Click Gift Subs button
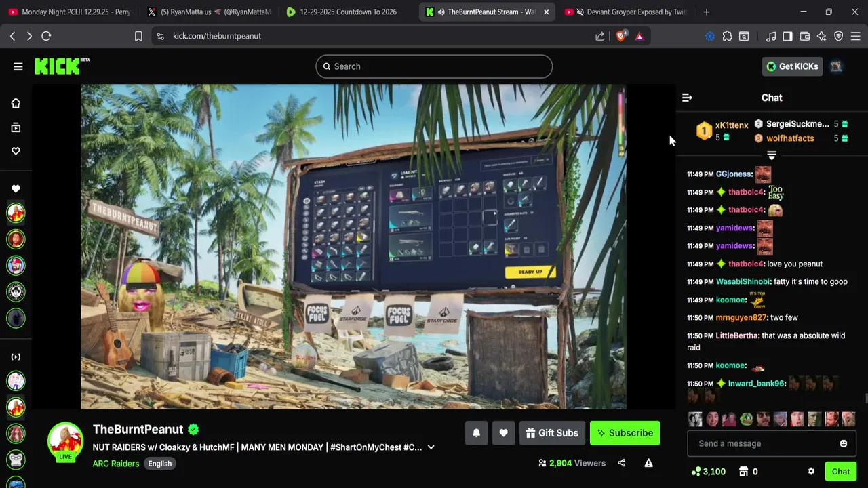Viewport: 868px width, 488px height. (552, 433)
